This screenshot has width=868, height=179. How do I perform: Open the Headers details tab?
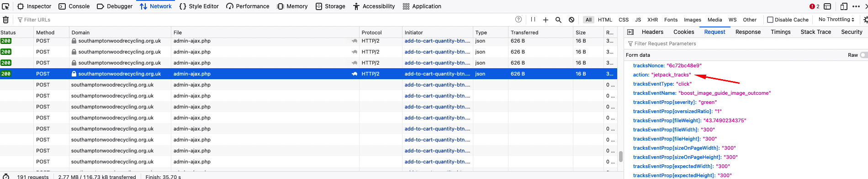[x=652, y=32]
